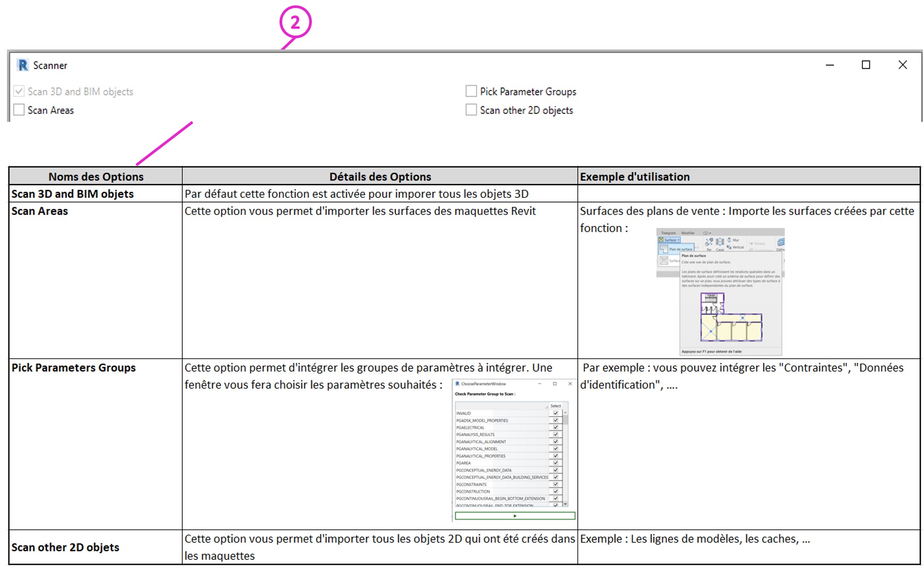Close the Scanner window

pos(902,65)
